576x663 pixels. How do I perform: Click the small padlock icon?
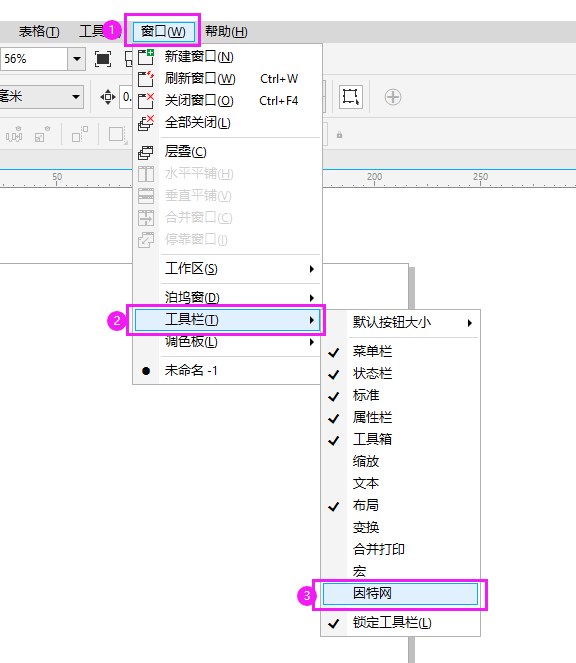tap(339, 135)
